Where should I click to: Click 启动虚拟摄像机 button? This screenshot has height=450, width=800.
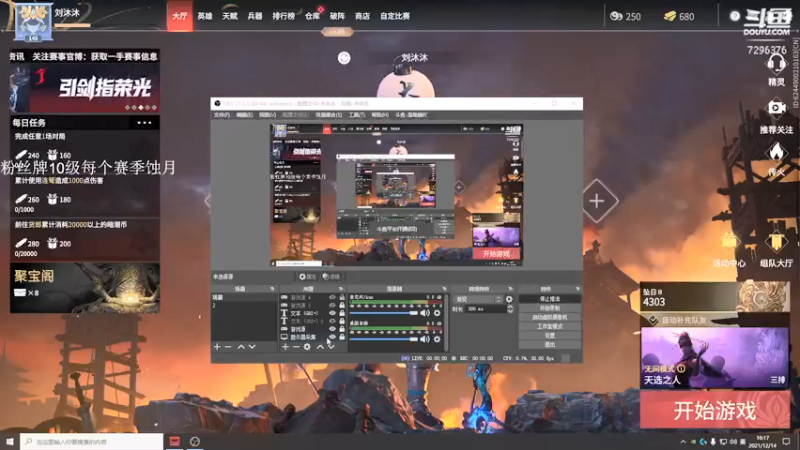coord(549,317)
